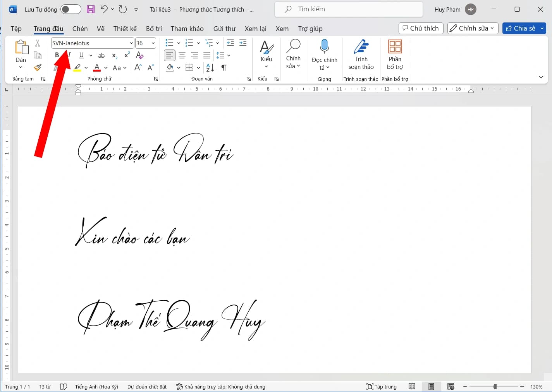The height and width of the screenshot is (392, 552).
Task: Toggle bold formatting
Action: coord(57,55)
